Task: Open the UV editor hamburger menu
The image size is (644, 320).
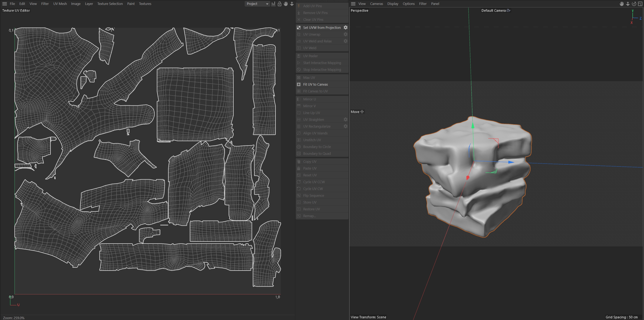Action: (5, 4)
